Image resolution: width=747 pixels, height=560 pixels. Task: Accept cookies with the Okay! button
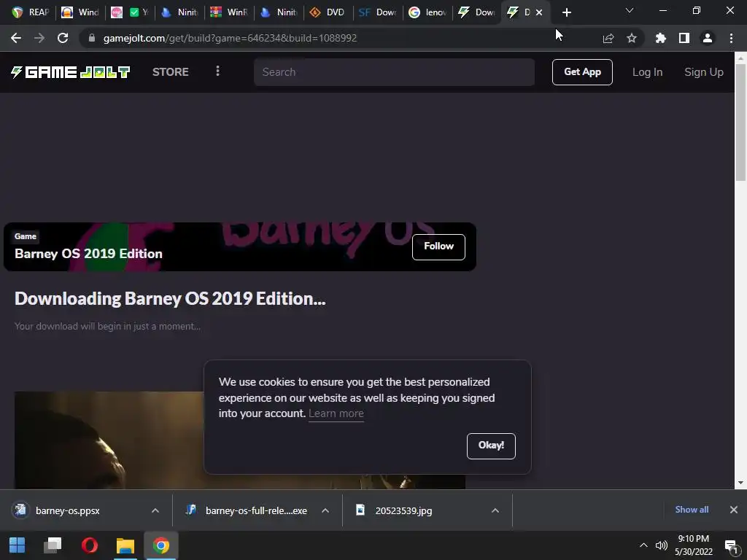(491, 446)
